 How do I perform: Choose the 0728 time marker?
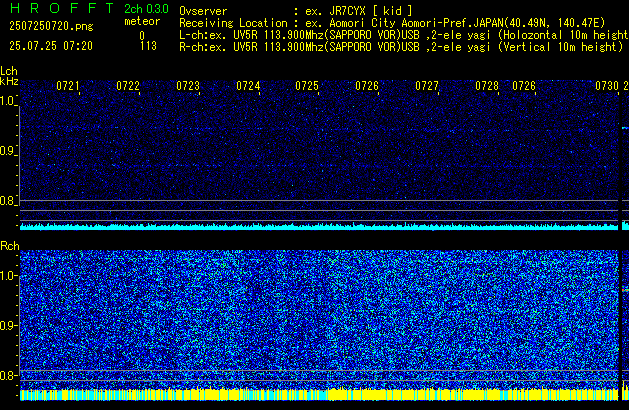[487, 86]
